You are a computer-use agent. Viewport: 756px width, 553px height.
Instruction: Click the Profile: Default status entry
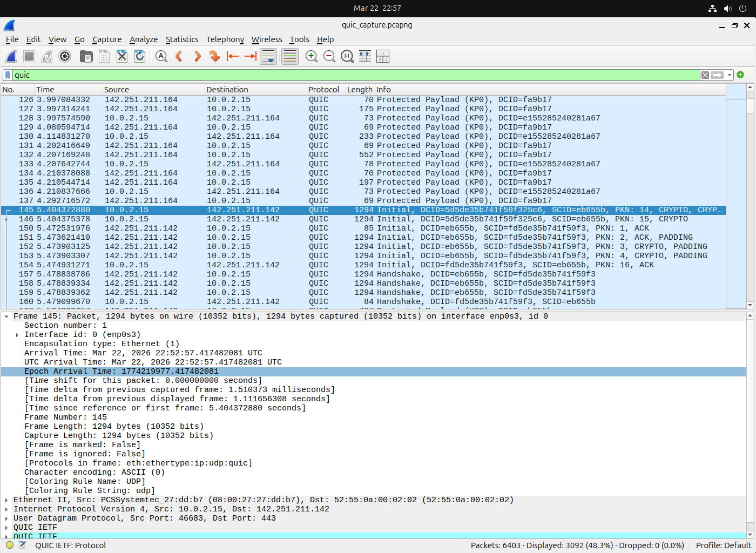[x=723, y=545]
